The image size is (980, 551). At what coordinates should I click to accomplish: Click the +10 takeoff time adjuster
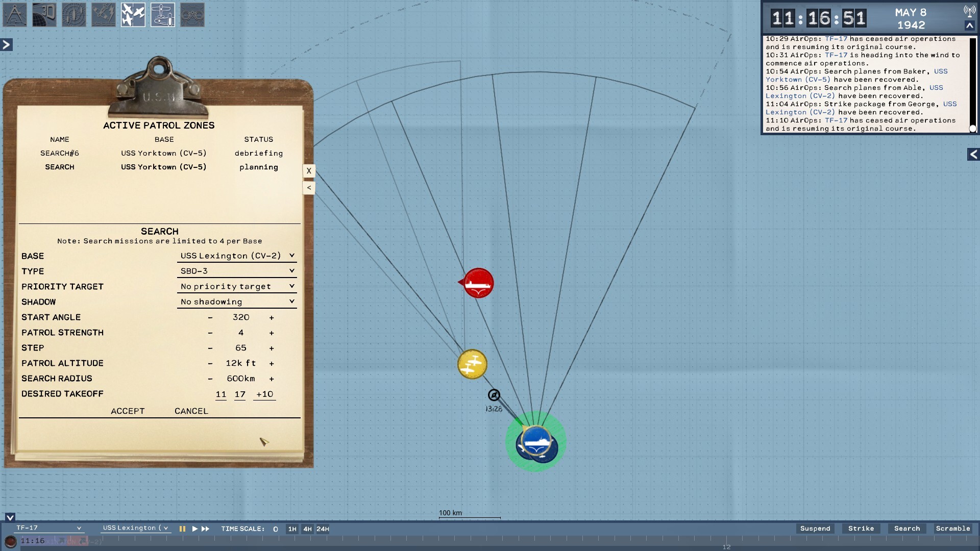[x=264, y=394]
